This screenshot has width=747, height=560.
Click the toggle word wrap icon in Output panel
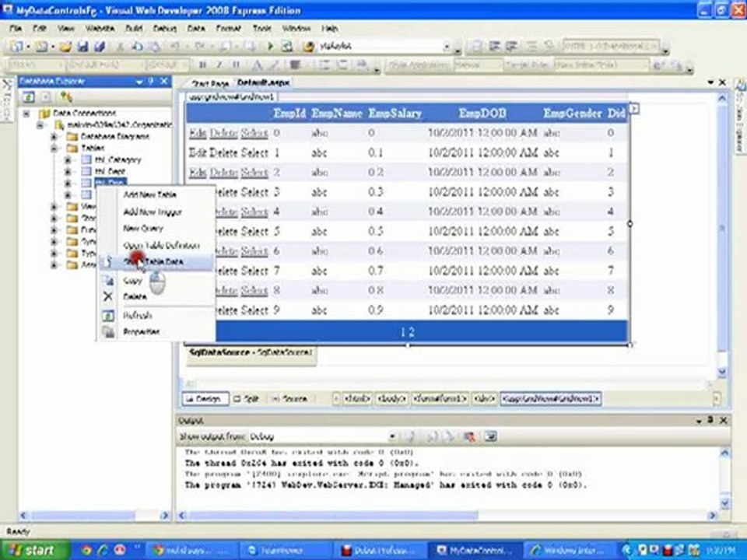[491, 436]
